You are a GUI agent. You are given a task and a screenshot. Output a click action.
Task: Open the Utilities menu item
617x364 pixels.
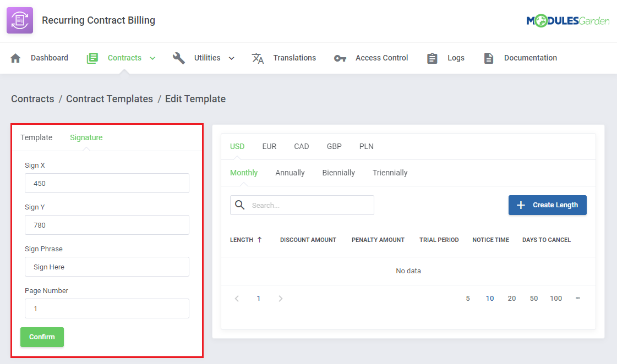tap(207, 58)
